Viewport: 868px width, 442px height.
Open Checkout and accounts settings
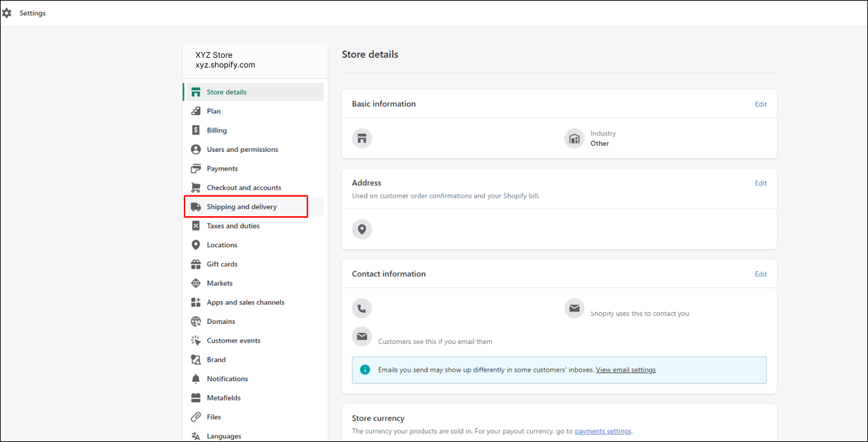253,188
